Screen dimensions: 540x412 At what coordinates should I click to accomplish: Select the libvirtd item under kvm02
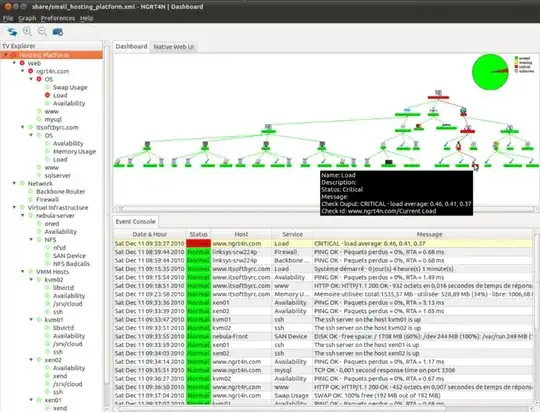click(63, 287)
